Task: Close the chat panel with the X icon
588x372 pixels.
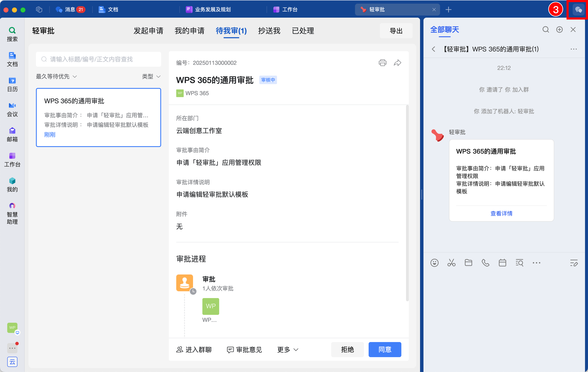Action: [573, 30]
